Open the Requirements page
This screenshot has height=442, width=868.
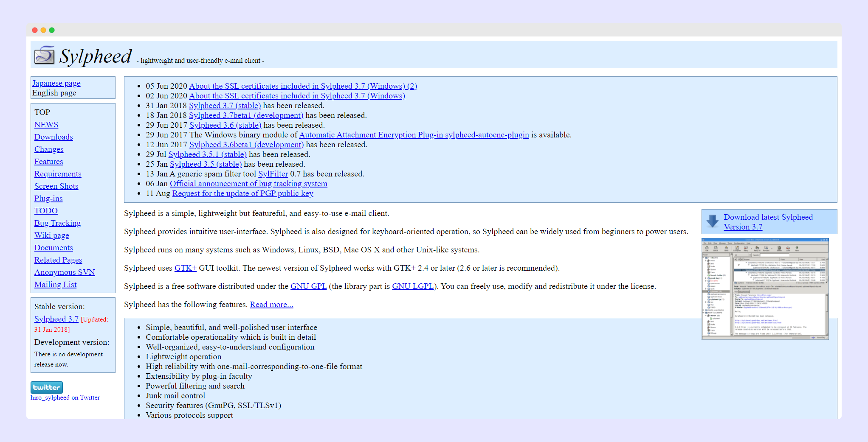(x=58, y=174)
